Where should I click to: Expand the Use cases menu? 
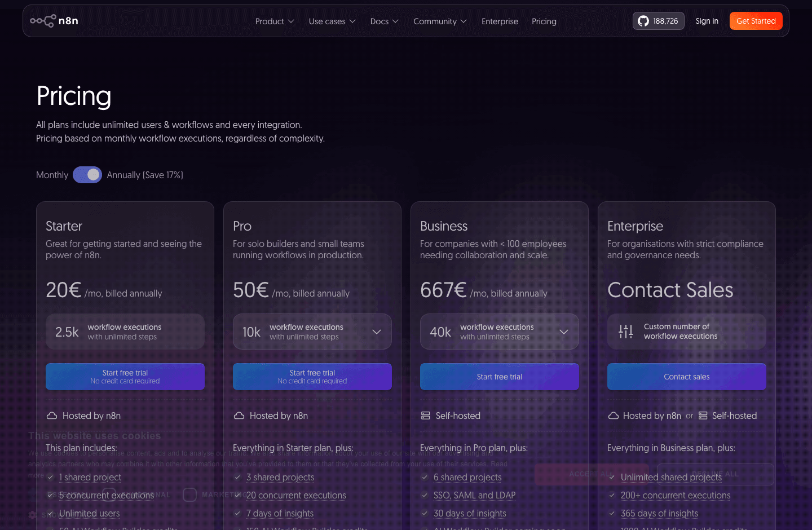332,21
